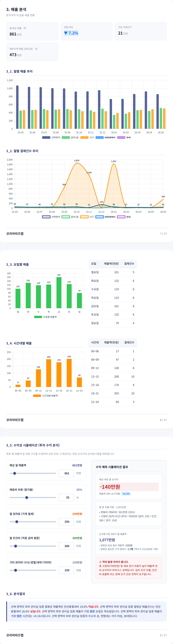
Task: Click the 전월 대비 card
Action: (x=86, y=31)
